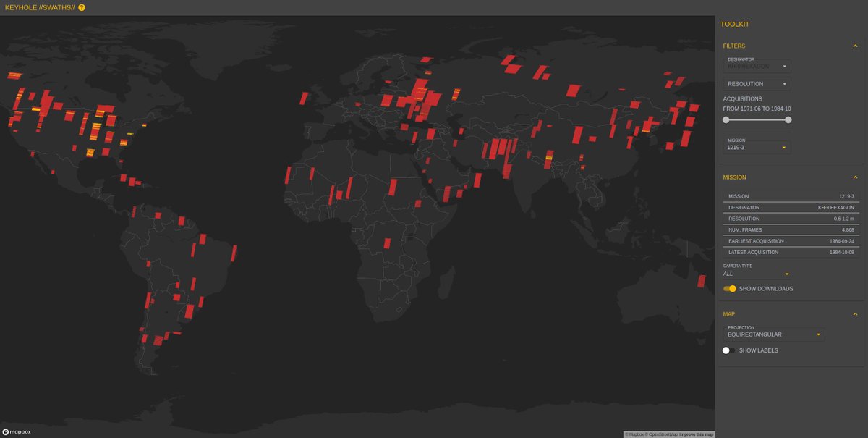
Task: Open the help question mark icon
Action: 82,7
